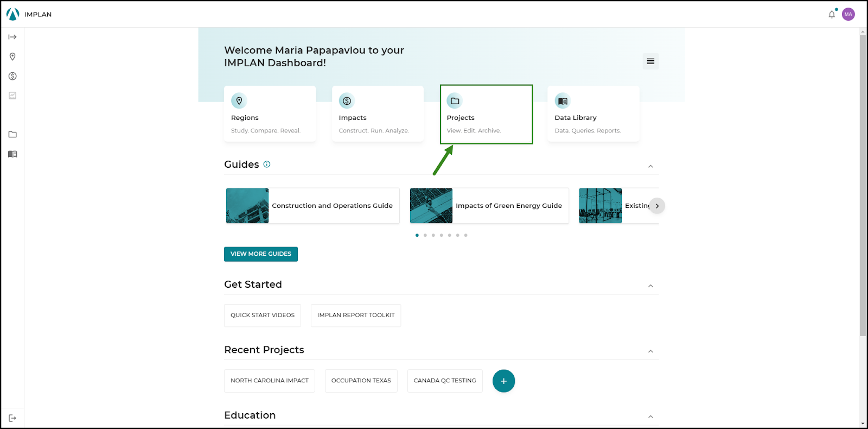Viewport: 868px width, 429px height.
Task: Open the notifications bell
Action: [832, 15]
